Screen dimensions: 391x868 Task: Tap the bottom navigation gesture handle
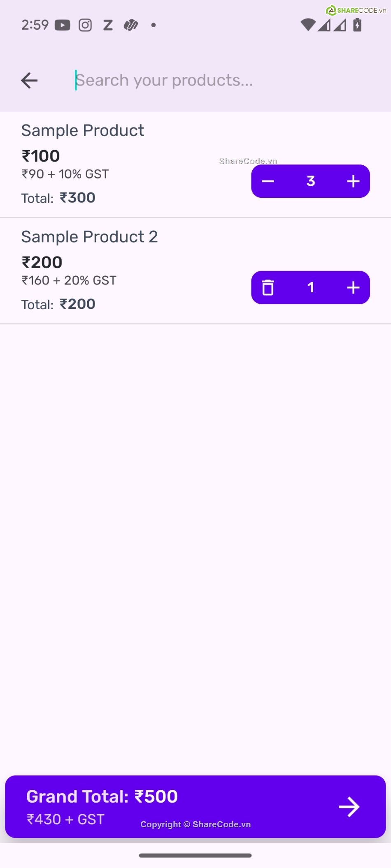tap(195, 855)
